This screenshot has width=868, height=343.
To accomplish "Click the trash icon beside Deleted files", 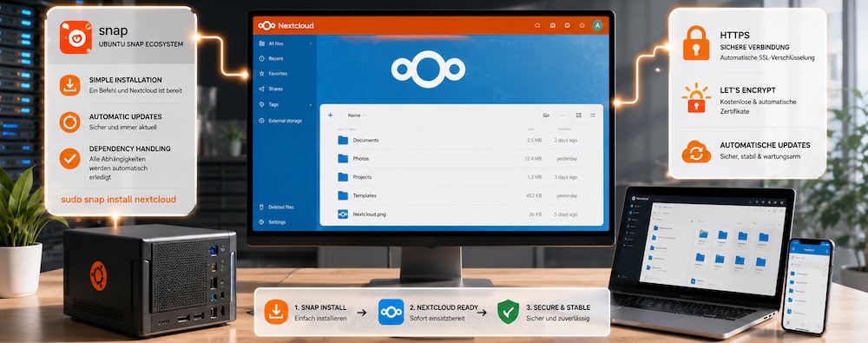I will (262, 207).
